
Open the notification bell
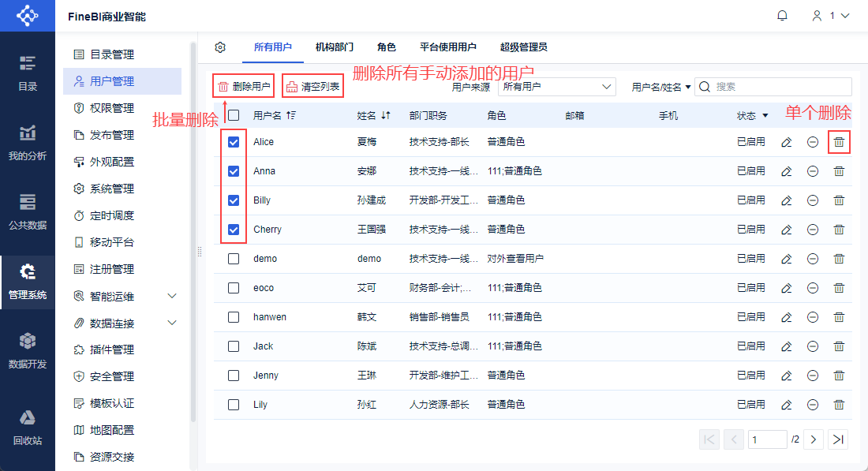pos(782,15)
